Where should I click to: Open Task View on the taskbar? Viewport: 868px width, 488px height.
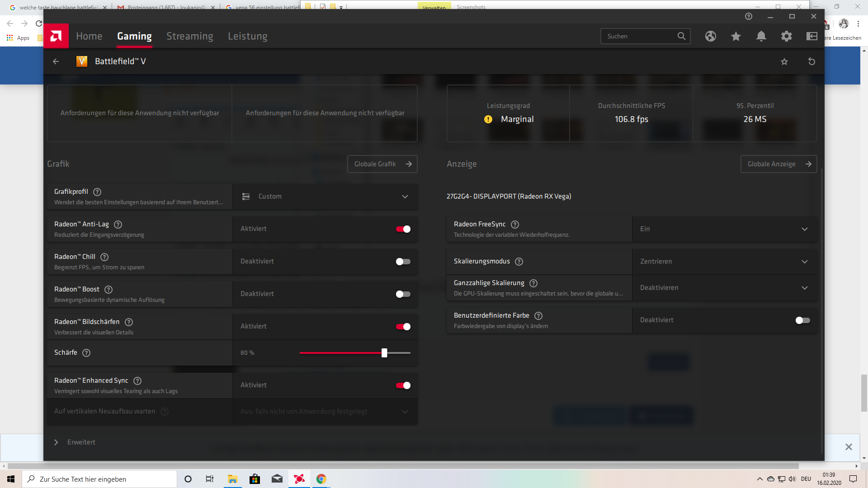click(210, 479)
